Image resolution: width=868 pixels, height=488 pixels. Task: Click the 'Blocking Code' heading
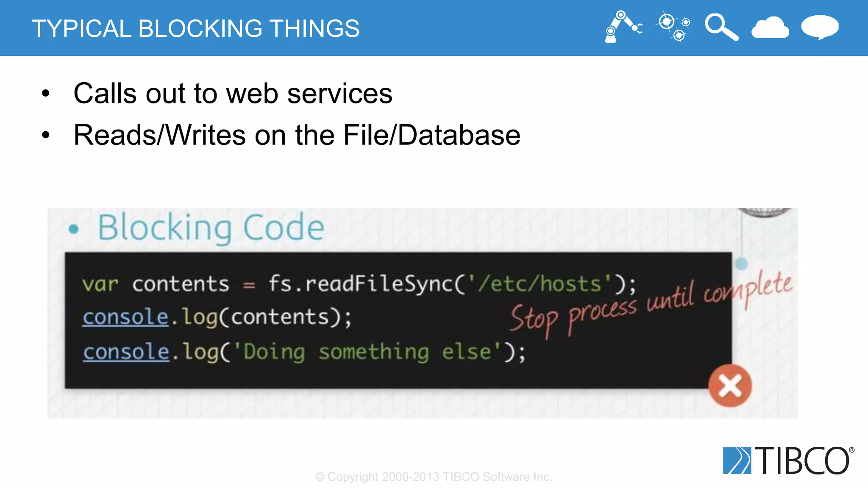coord(211,228)
